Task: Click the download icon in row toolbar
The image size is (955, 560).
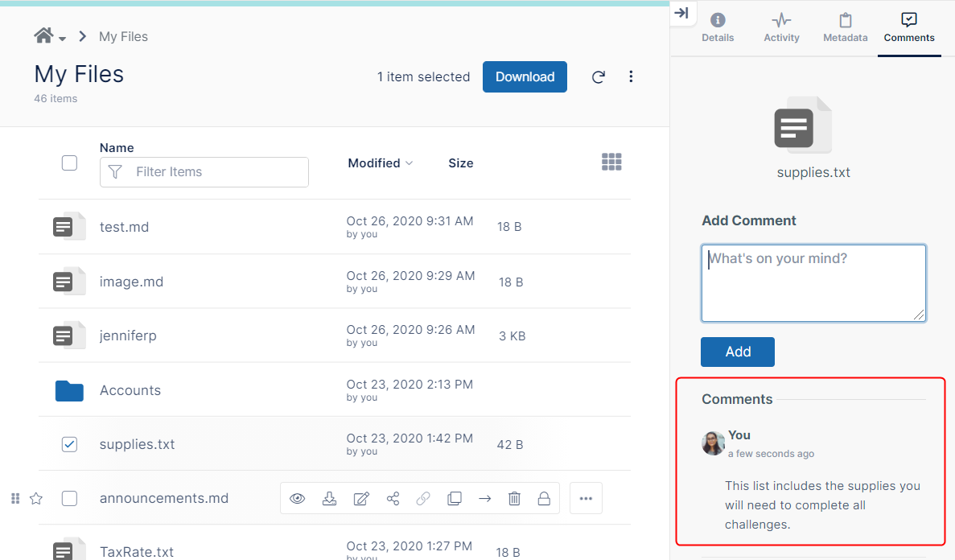Action: pos(329,499)
